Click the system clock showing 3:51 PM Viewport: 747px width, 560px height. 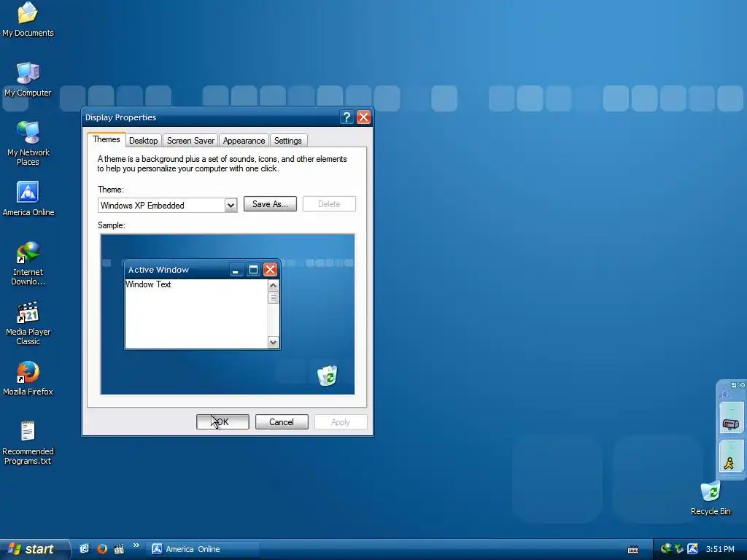pos(720,549)
